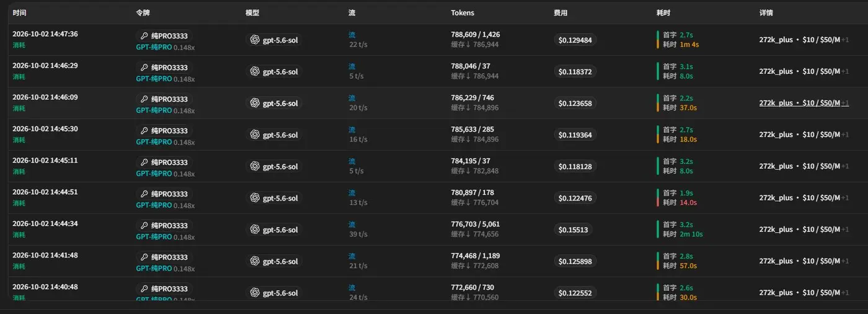Click key icon in the 14:44:51 row
868x314 pixels.
(144, 194)
